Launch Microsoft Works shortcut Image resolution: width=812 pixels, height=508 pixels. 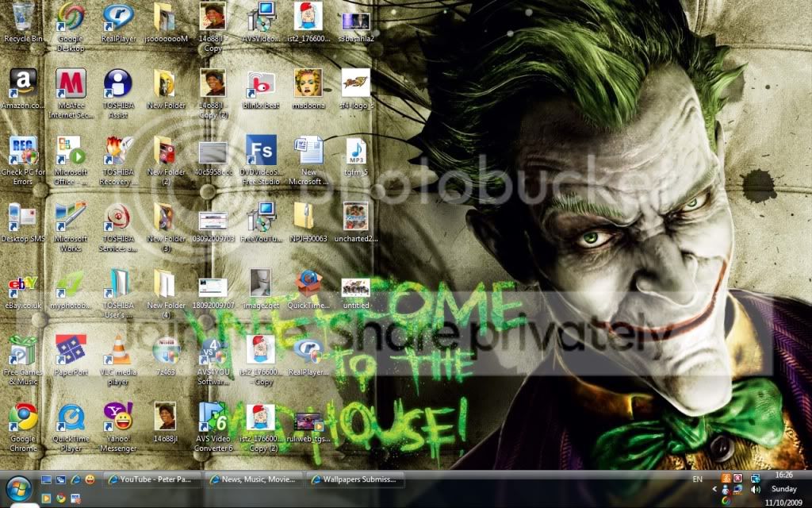pyautogui.click(x=71, y=227)
